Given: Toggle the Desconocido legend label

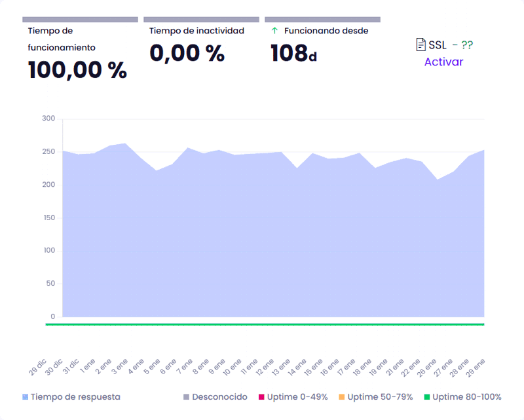Looking at the screenshot, I should [219, 397].
